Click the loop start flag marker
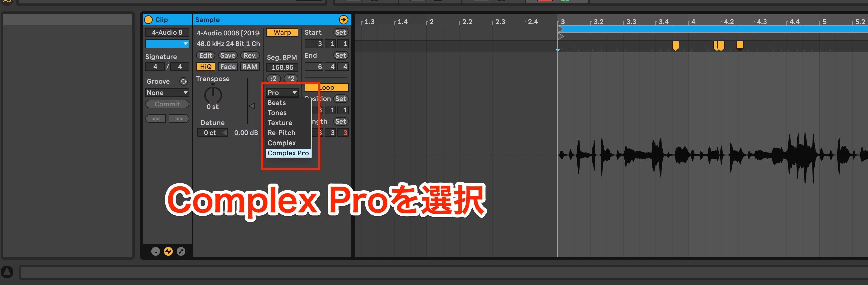The image size is (868, 285). [x=561, y=30]
